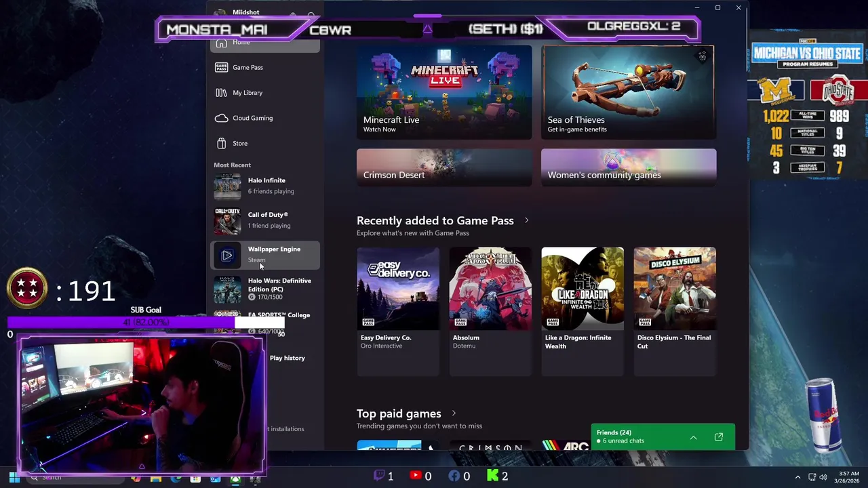Open the Halo Infinite recent entry
Screen dimensions: 868x488
pyautogui.click(x=265, y=186)
